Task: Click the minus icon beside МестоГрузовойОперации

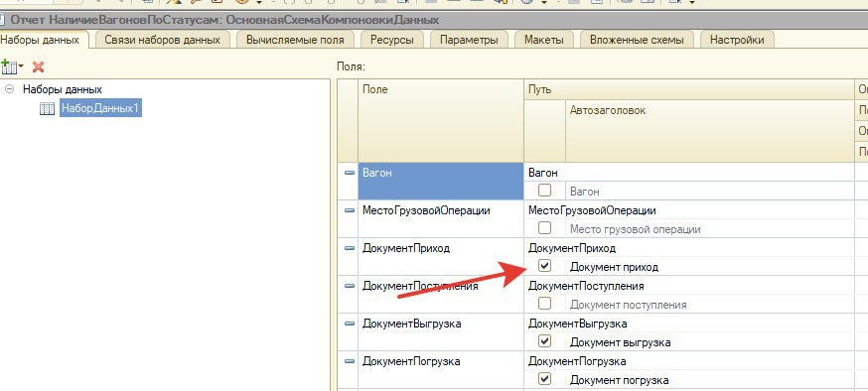Action: point(349,210)
